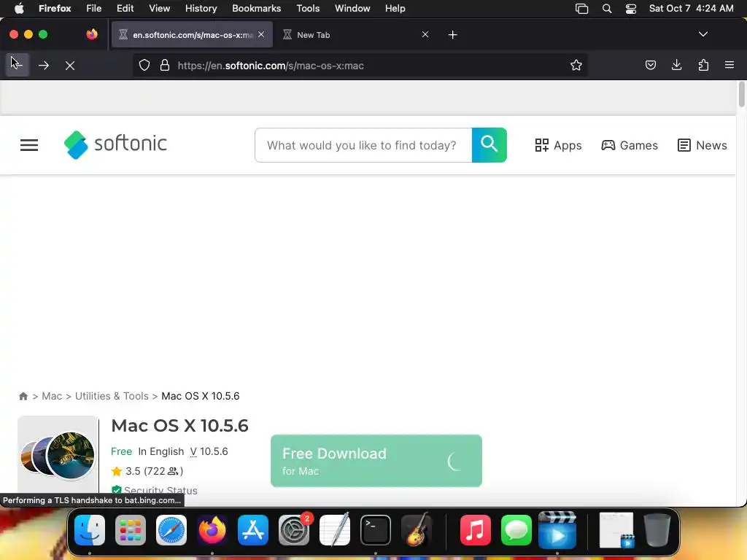Click the page vertical scrollbar

741,94
